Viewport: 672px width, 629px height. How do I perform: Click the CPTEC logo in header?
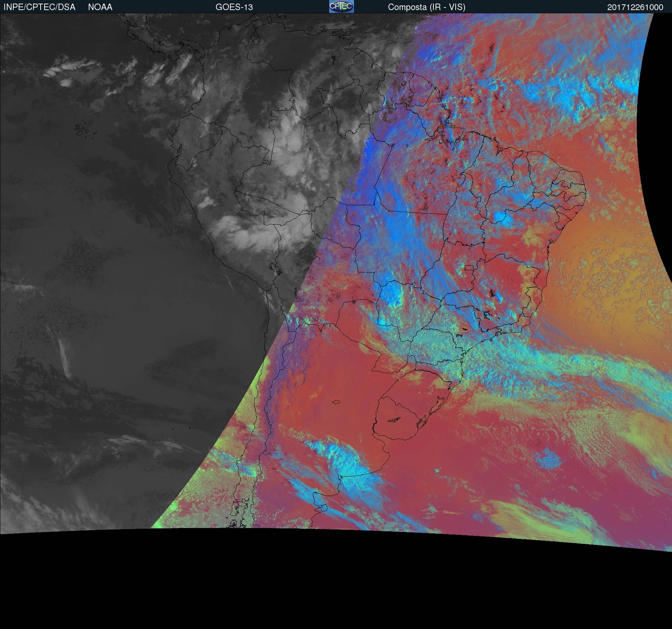(341, 6)
